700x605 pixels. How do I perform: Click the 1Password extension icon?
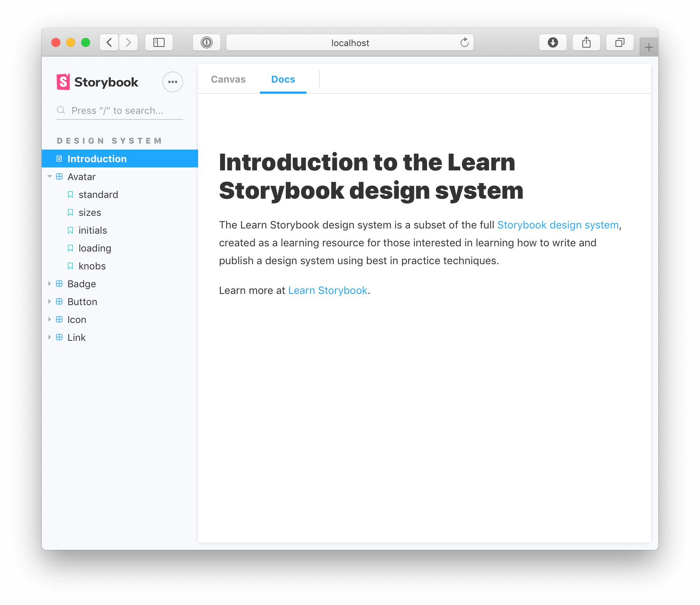[x=207, y=42]
